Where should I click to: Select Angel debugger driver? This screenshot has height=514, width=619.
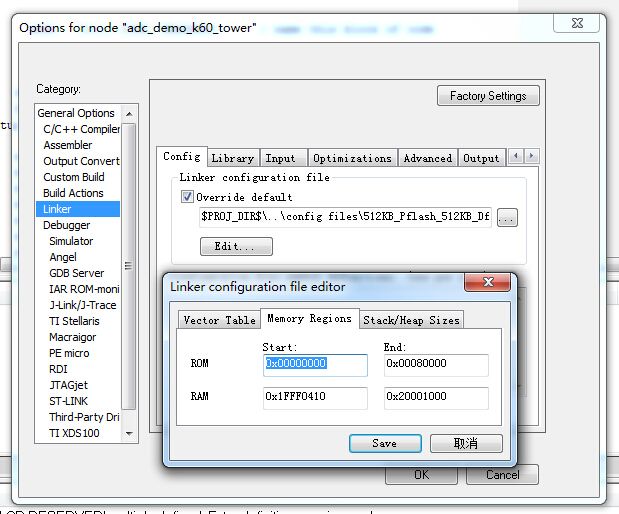click(63, 257)
